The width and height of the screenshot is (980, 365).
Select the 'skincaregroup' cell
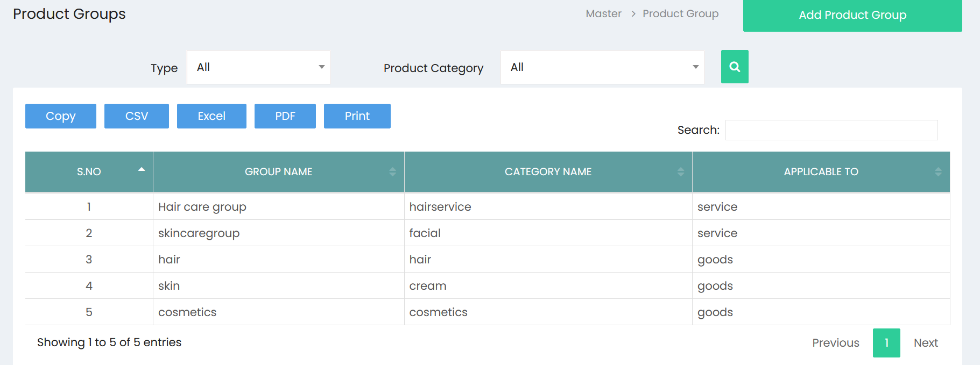(278, 233)
